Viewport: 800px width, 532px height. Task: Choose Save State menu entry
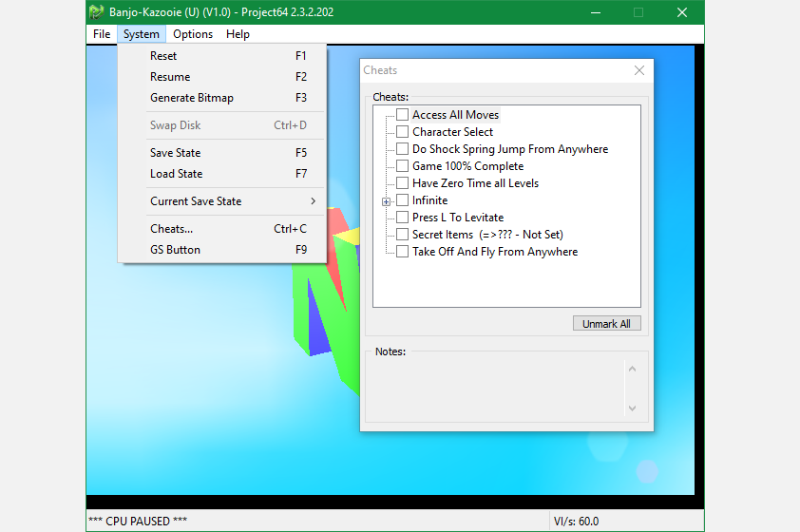click(176, 153)
